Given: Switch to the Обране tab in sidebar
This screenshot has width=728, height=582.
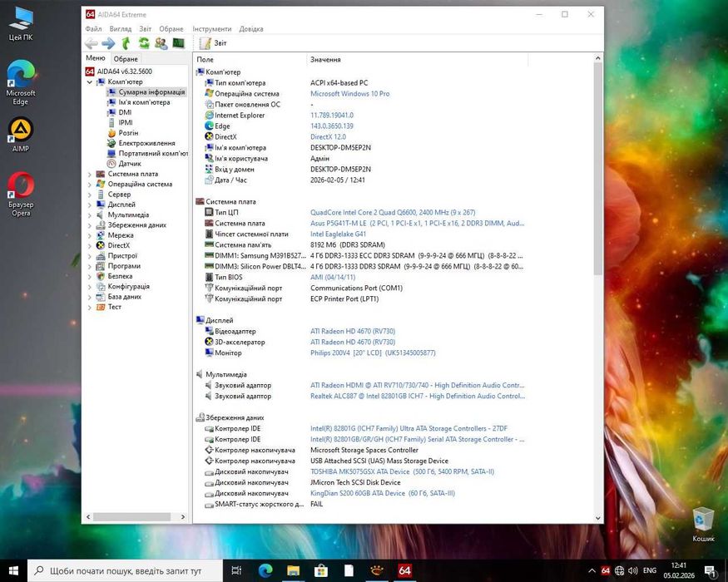Looking at the screenshot, I should click(126, 59).
